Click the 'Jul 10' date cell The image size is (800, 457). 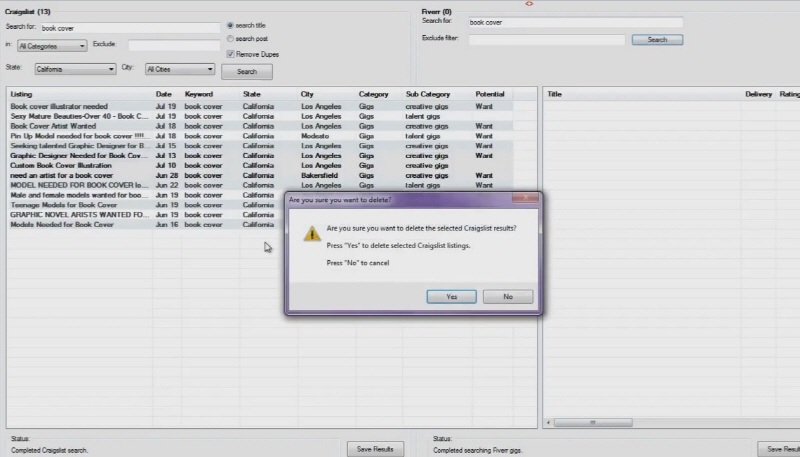(x=166, y=165)
